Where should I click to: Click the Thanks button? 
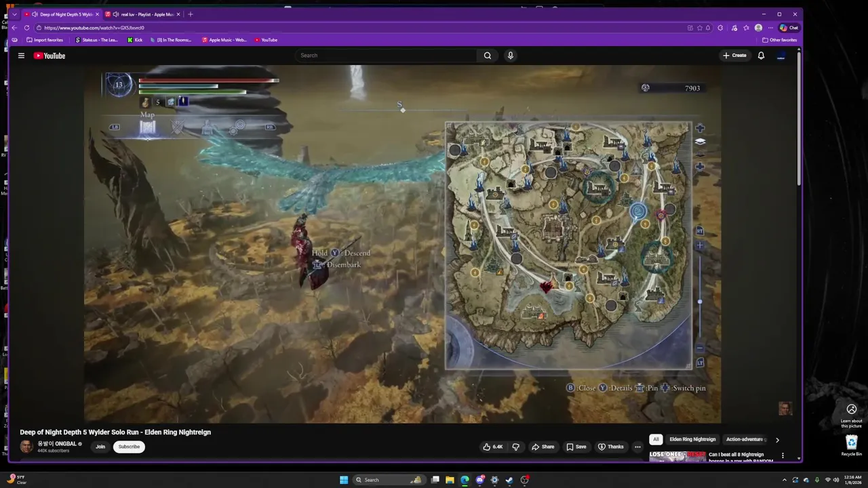point(610,447)
